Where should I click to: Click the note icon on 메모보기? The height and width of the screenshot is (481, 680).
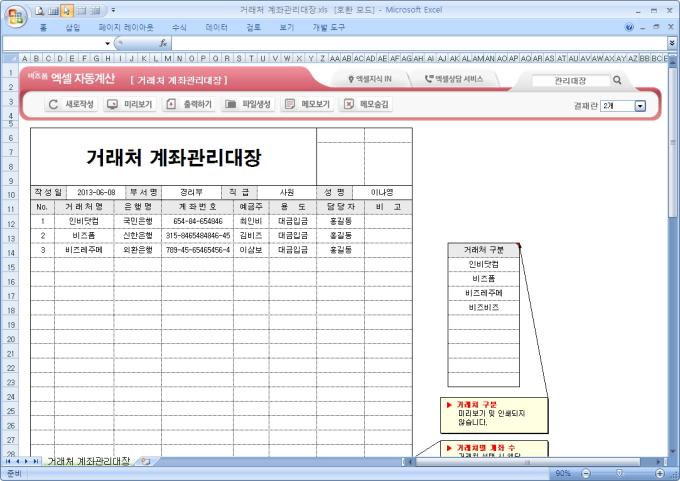pyautogui.click(x=289, y=104)
